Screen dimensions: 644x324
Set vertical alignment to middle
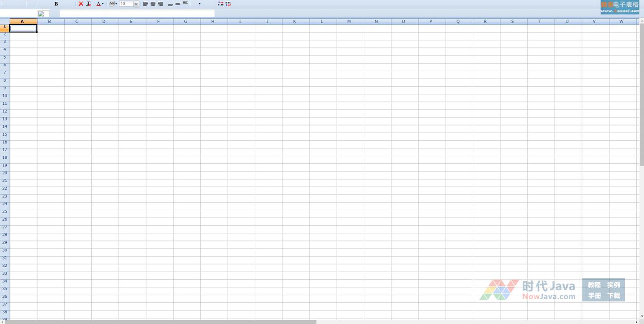pyautogui.click(x=178, y=4)
